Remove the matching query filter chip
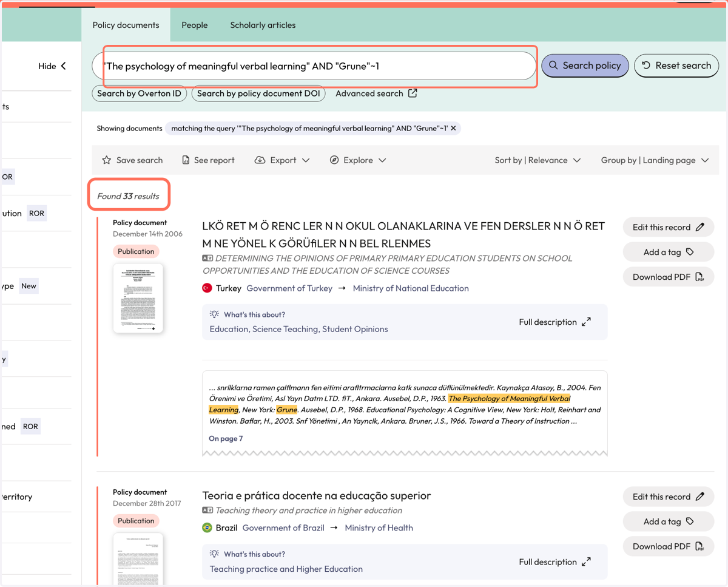This screenshot has width=728, height=587. point(453,128)
